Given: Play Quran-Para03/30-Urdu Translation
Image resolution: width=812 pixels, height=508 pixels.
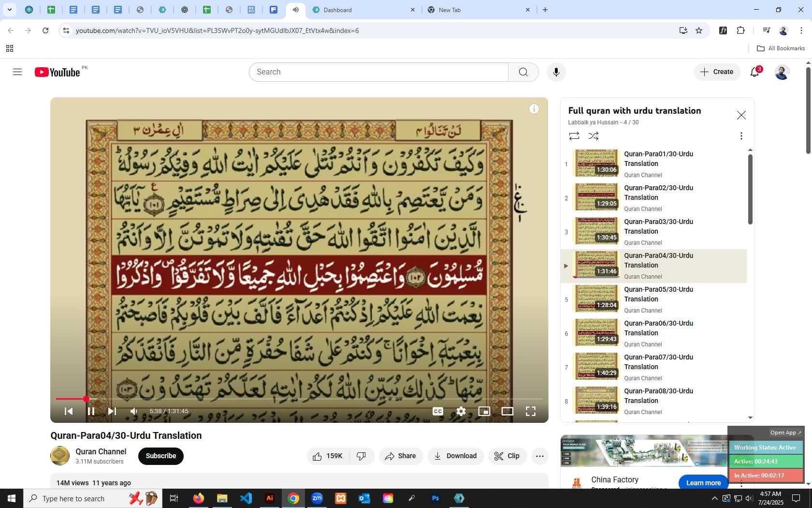Looking at the screenshot, I should (654, 232).
